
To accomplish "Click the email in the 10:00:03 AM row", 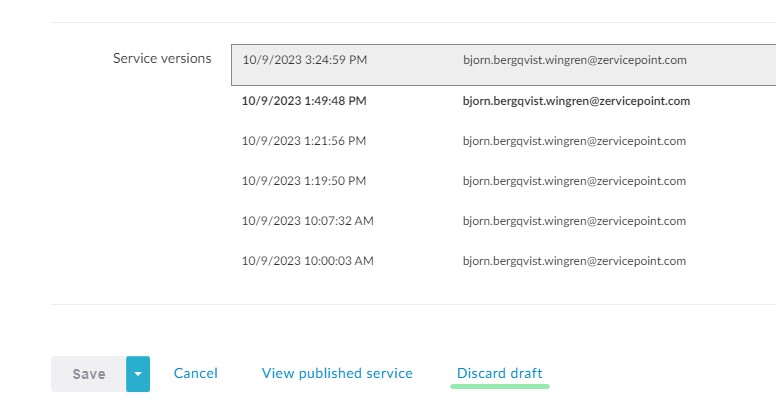I will [574, 261].
